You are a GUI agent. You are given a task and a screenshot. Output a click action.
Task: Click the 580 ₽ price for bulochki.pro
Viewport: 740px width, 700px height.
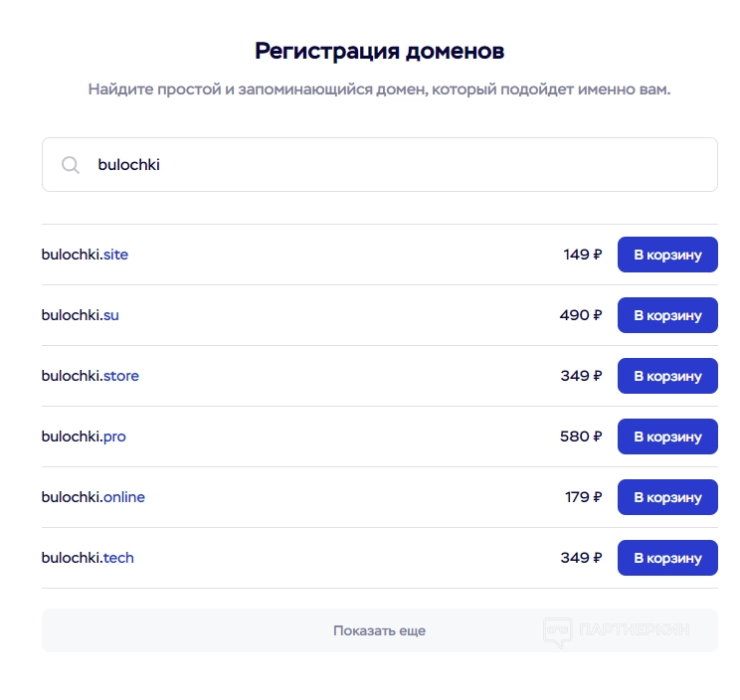coord(581,437)
